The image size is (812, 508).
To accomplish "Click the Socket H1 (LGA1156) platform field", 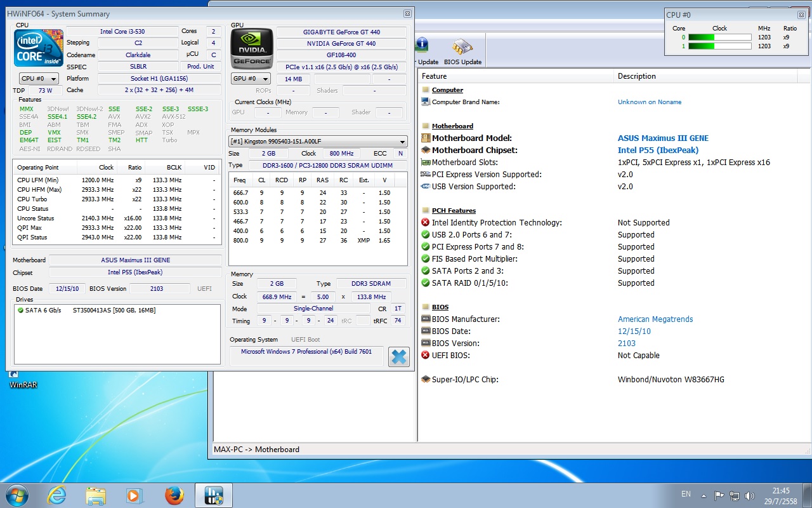I will pyautogui.click(x=159, y=79).
